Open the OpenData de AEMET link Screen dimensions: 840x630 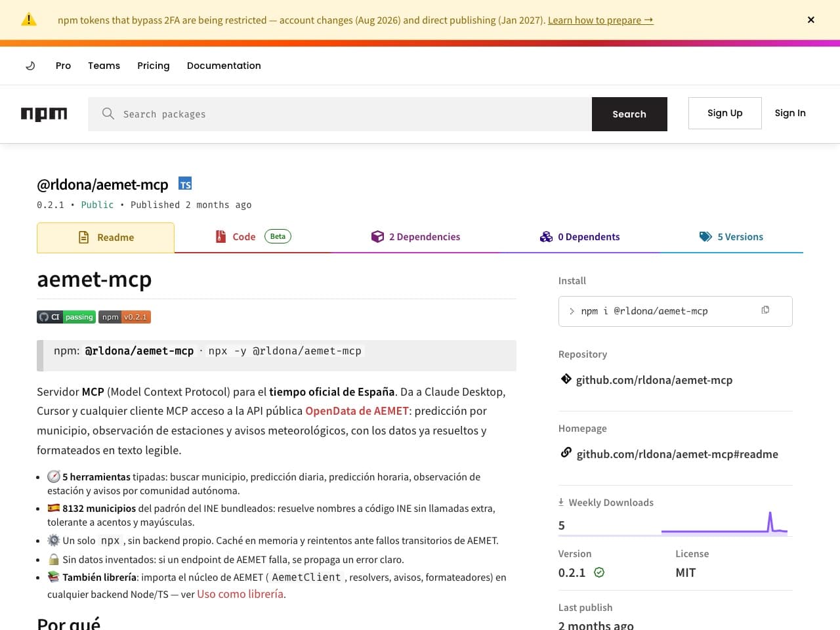tap(357, 411)
